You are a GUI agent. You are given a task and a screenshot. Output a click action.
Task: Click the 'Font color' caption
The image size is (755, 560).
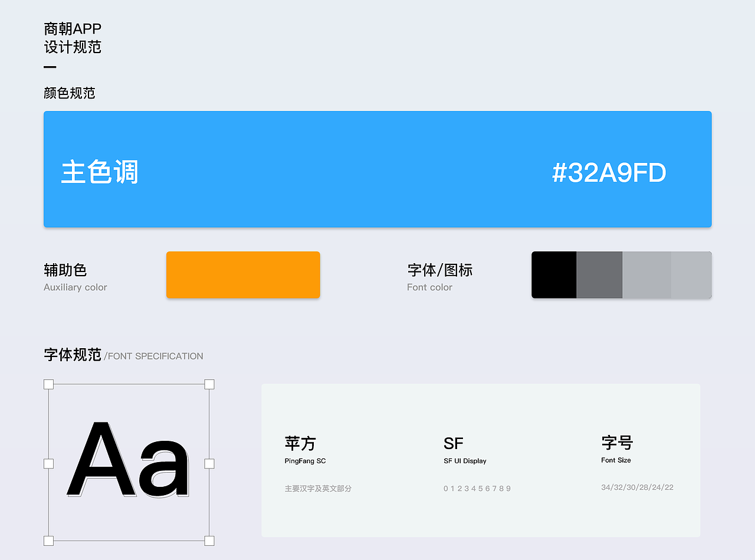tap(429, 287)
